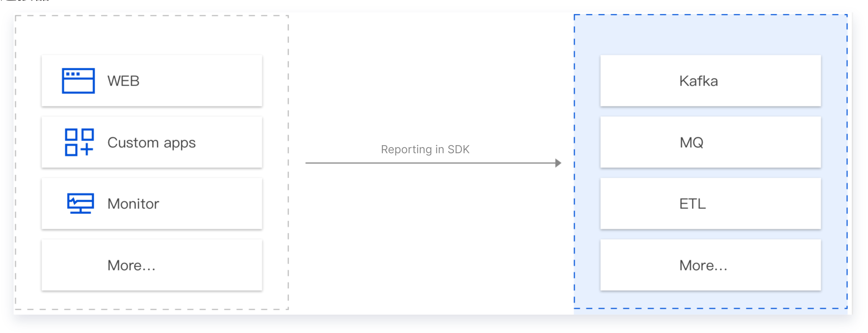
Task: Click the WEB browser window icon
Action: [78, 81]
